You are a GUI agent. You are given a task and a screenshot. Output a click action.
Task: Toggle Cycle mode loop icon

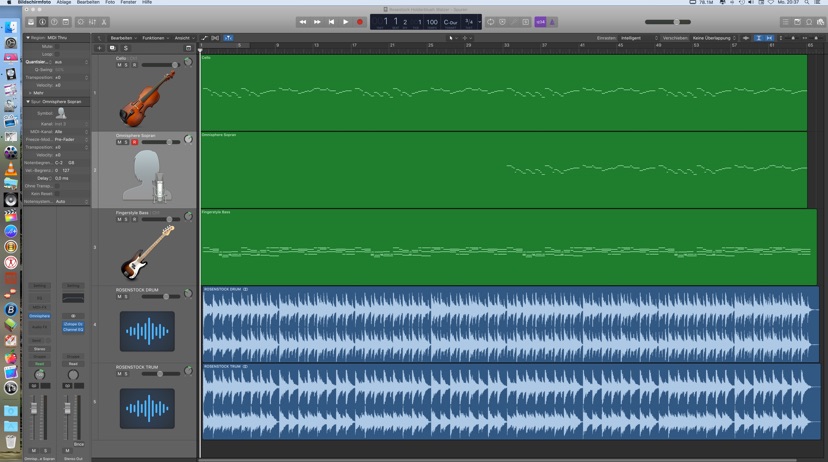click(x=491, y=22)
